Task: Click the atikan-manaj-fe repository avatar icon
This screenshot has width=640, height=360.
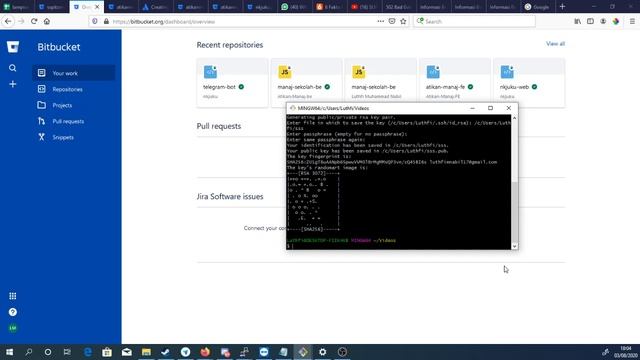Action: point(433,72)
